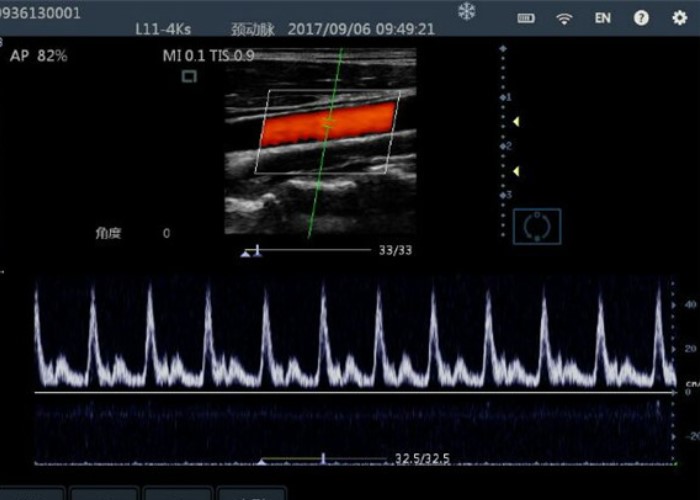Switch the EN language indicator
The height and width of the screenshot is (500, 700).
(x=603, y=18)
